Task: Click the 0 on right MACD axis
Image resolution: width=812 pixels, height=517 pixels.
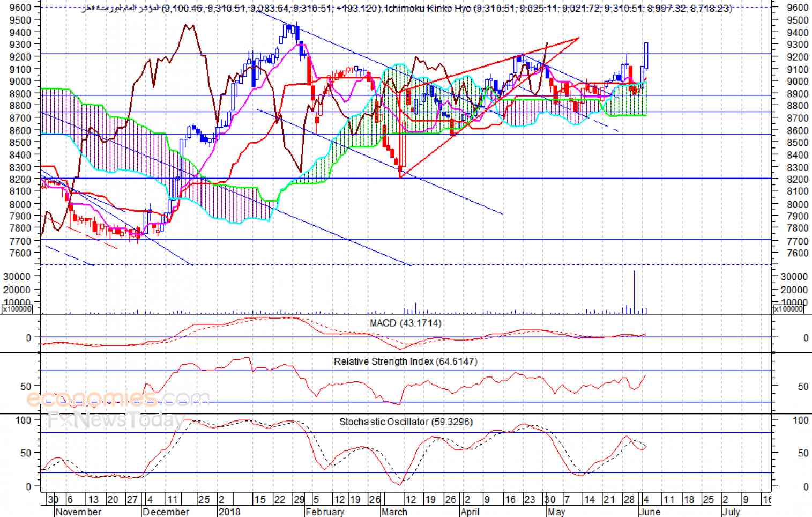Action: pos(806,338)
